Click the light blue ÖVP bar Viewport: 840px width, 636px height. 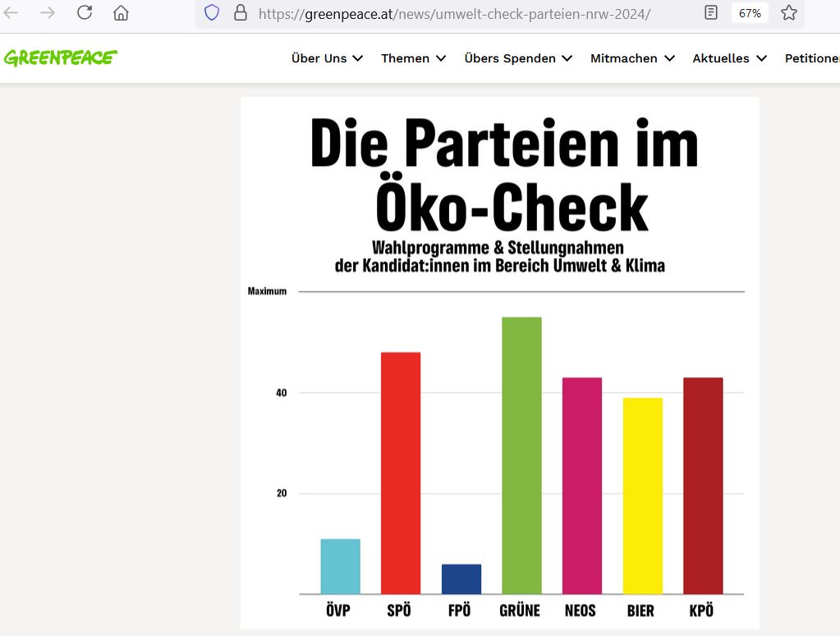tap(341, 566)
